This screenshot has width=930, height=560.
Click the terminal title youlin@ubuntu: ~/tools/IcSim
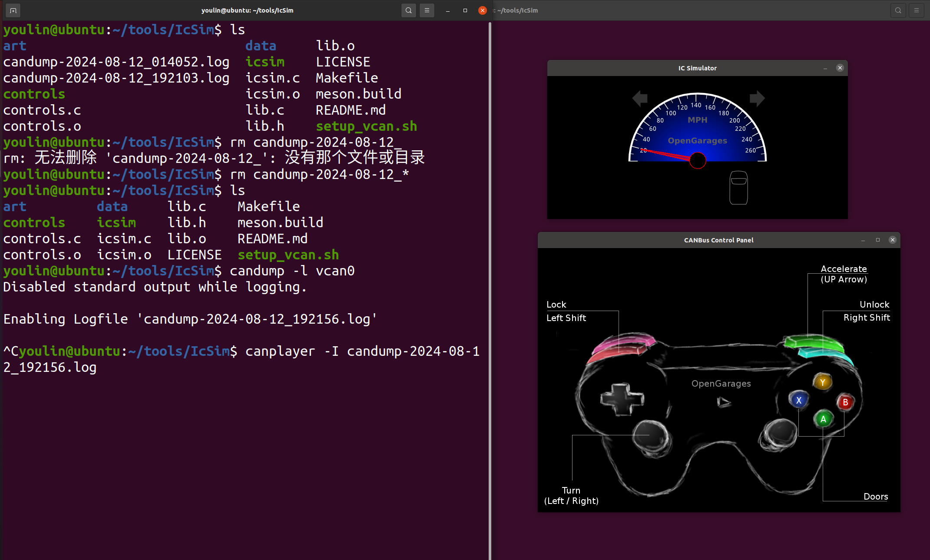pyautogui.click(x=247, y=10)
